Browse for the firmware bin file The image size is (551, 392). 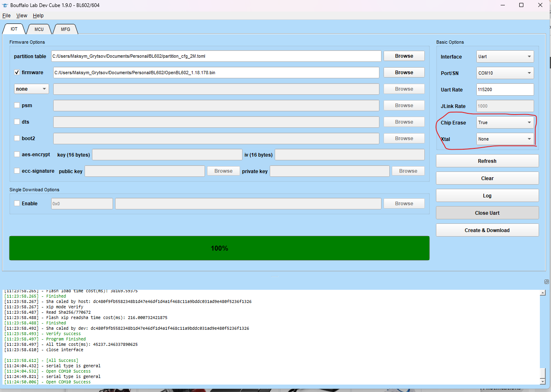coord(404,73)
